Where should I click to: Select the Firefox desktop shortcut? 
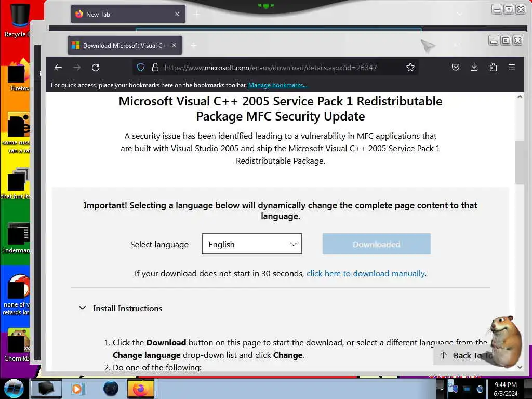[19, 75]
